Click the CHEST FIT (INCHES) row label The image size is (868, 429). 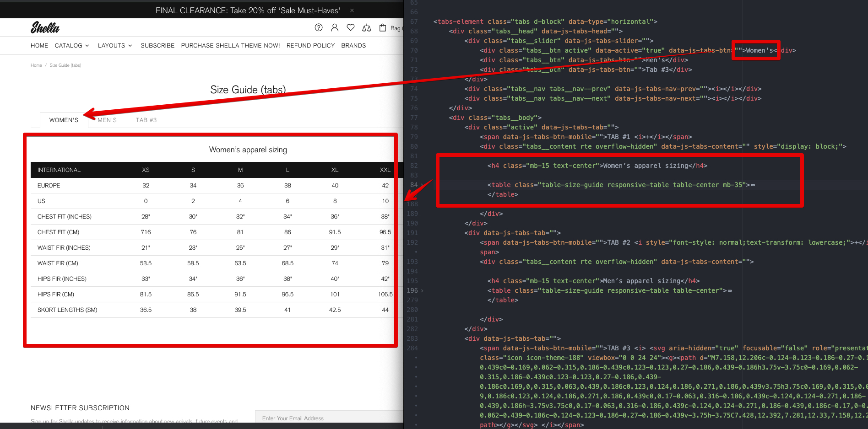point(65,216)
